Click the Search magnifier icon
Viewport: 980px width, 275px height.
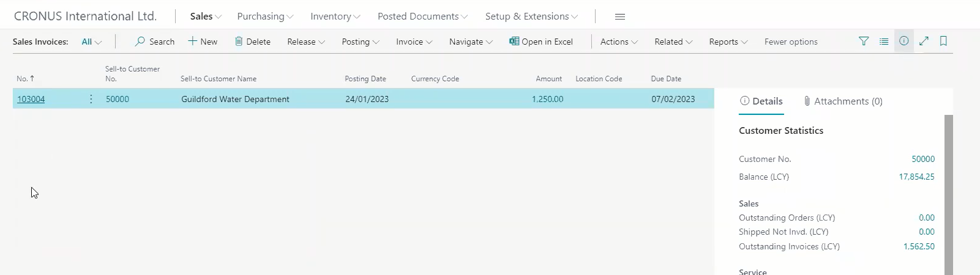[x=140, y=42]
